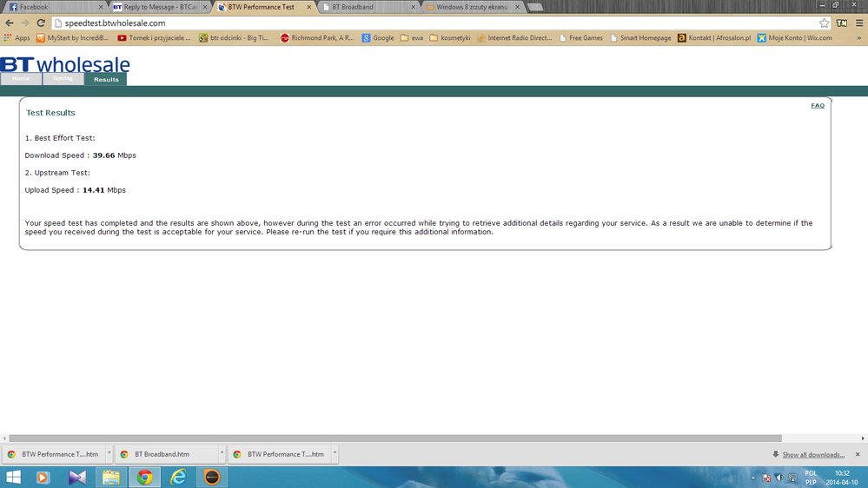This screenshot has width=868, height=488.
Task: Expand the kosmetyki bookmarks folder
Action: tap(450, 38)
